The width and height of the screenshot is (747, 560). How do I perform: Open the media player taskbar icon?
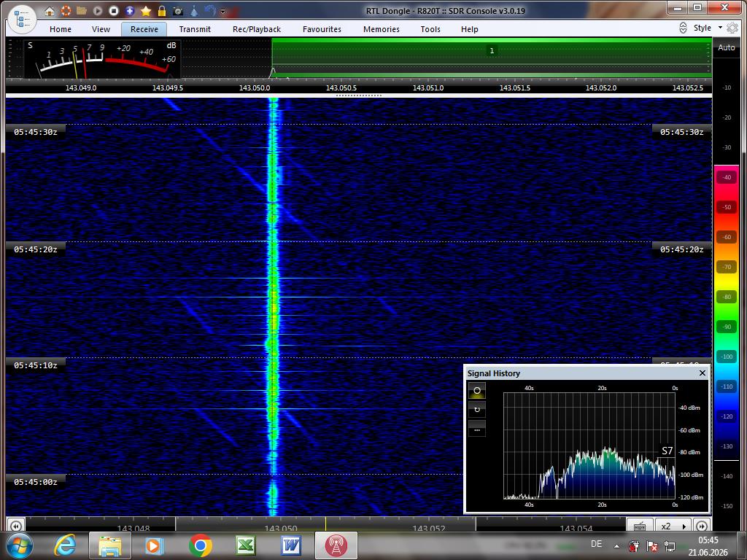[x=154, y=545]
